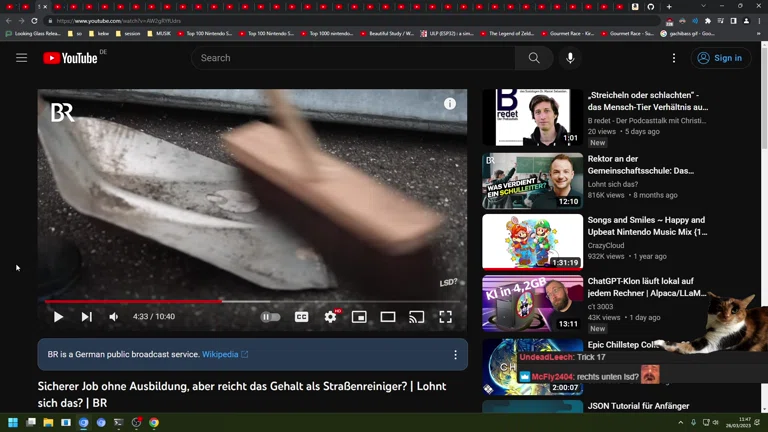Open the browser extensions puzzle icon
This screenshot has width=768, height=432.
pos(708,21)
